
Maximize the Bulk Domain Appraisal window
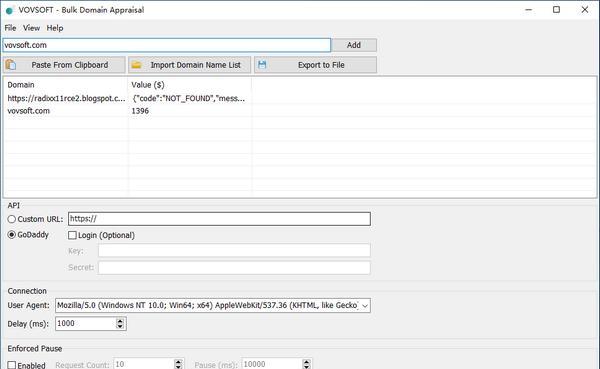click(557, 10)
